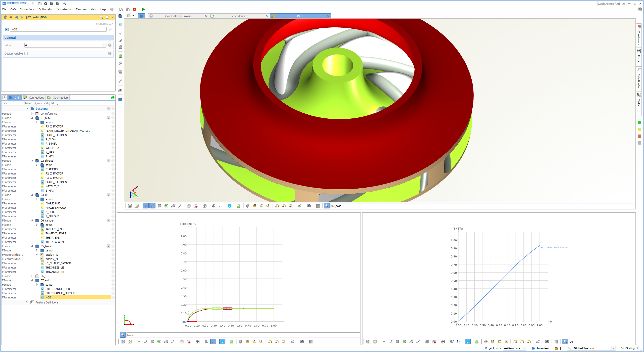Click the red cancel icon in toolbar

(134, 9)
